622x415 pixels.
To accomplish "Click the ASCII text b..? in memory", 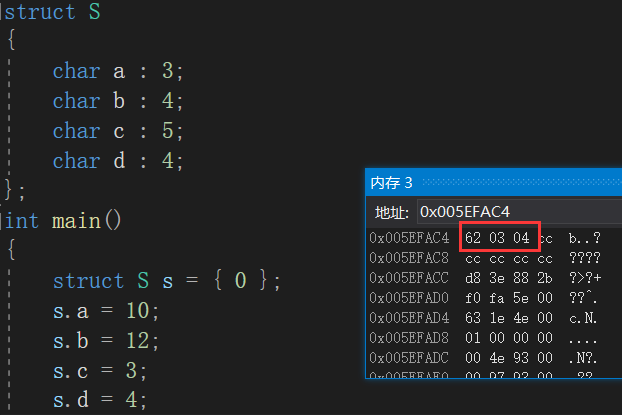I will (x=585, y=238).
